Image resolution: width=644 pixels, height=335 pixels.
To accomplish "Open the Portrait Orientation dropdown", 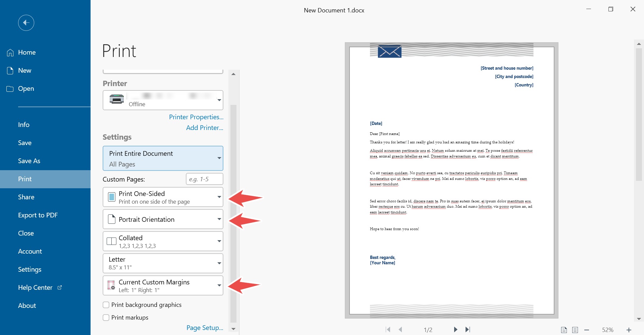I will click(163, 219).
